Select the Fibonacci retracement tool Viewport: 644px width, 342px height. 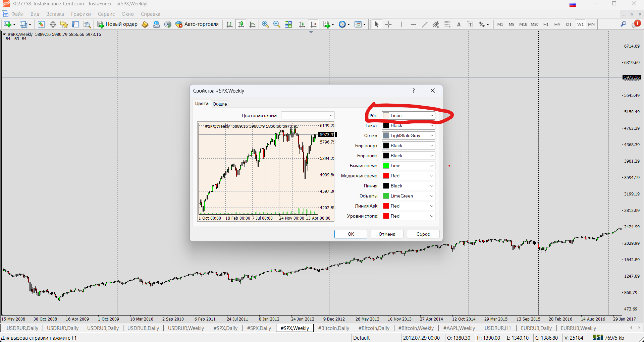point(447,24)
